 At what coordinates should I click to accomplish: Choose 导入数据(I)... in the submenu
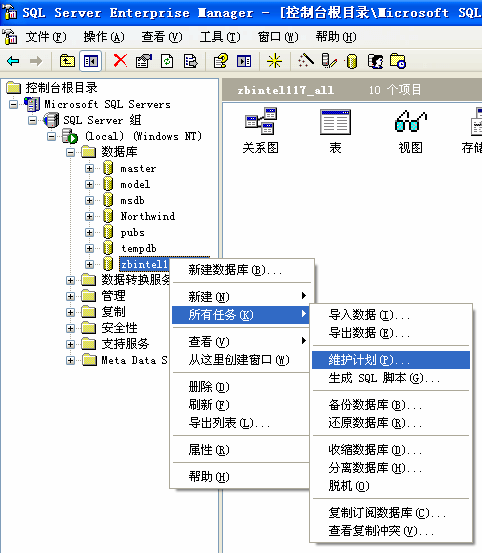[x=391, y=315]
